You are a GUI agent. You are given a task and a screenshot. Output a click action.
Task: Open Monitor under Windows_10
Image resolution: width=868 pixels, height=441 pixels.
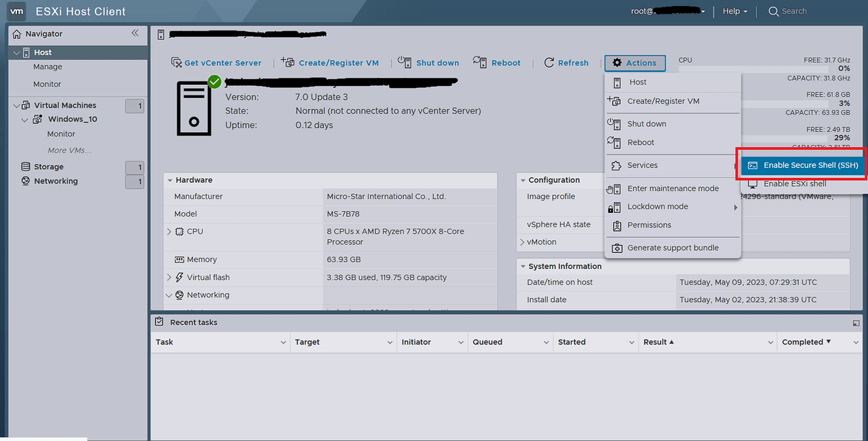click(61, 134)
